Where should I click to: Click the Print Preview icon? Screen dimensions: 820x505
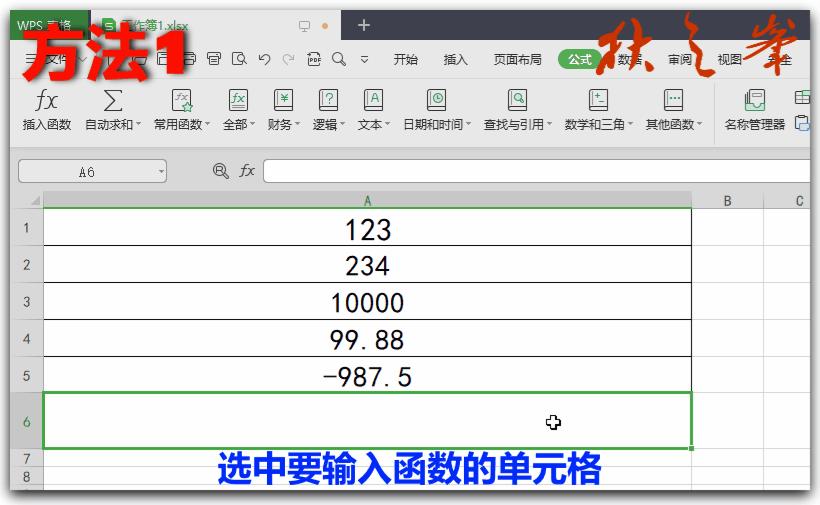click(x=239, y=59)
